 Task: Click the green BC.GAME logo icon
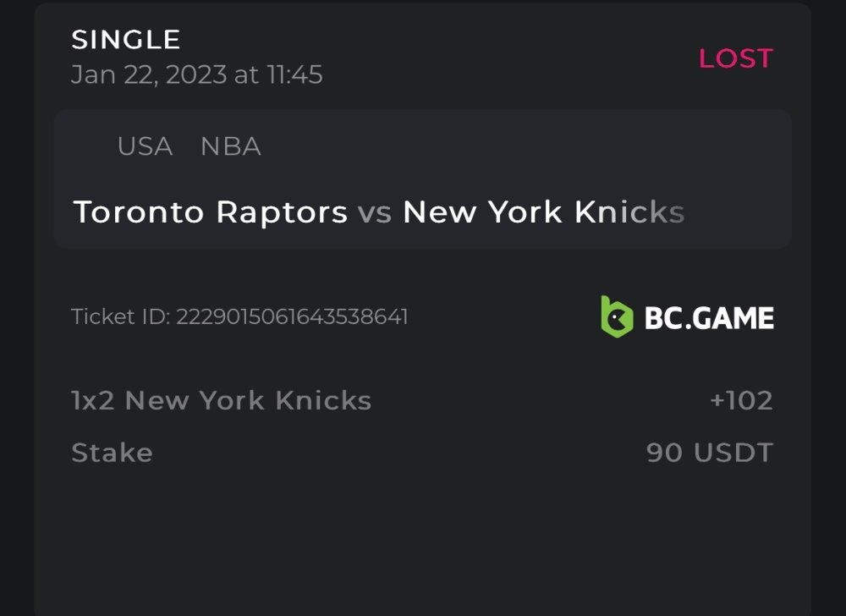(x=617, y=317)
